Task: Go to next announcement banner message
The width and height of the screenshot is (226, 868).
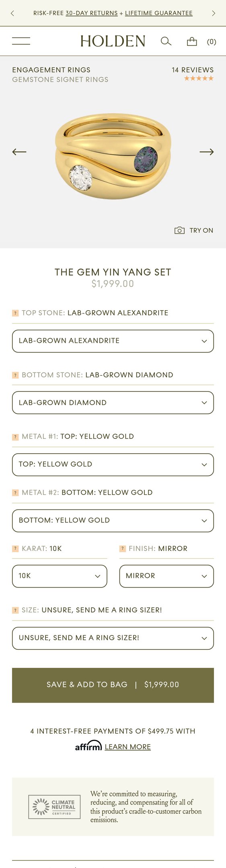Action: [214, 13]
